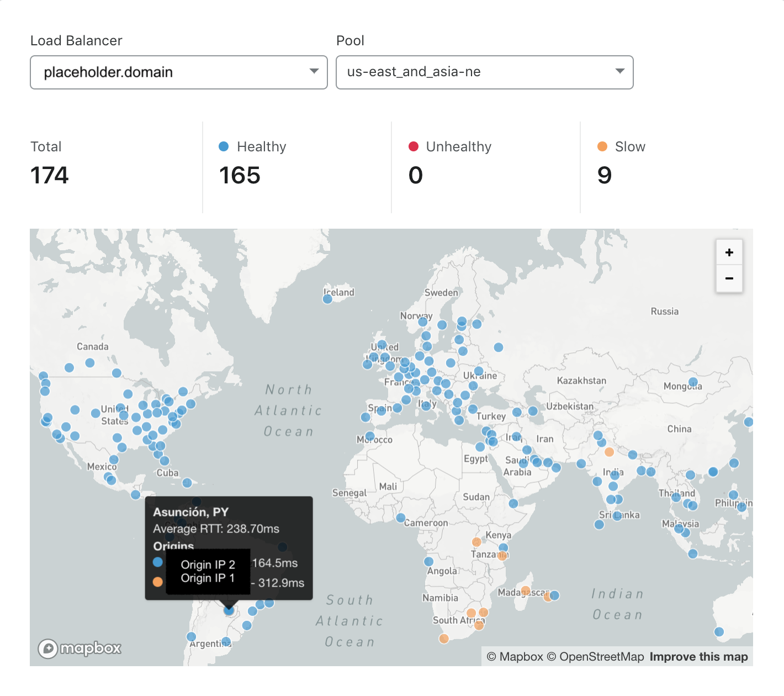The height and width of the screenshot is (696, 784).
Task: Click the dropdown arrow for placeholder.domain
Action: tap(314, 71)
